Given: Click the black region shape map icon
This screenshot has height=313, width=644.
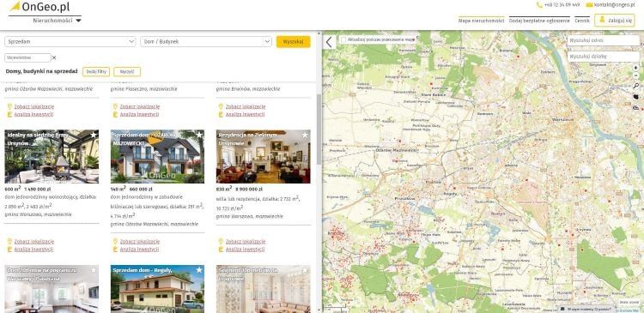Looking at the screenshot, I should point(635,97).
